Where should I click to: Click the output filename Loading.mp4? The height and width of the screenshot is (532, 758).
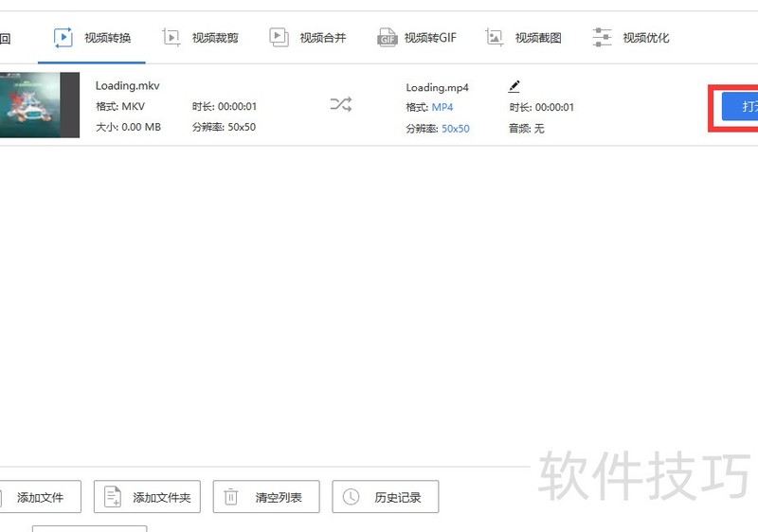tap(437, 87)
